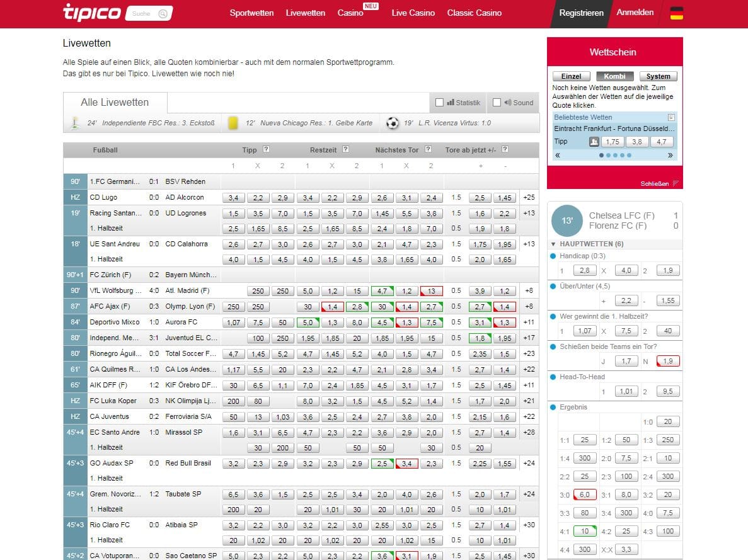
Task: Click the first carousel dot in Beliebteste Wetten
Action: tap(601, 155)
